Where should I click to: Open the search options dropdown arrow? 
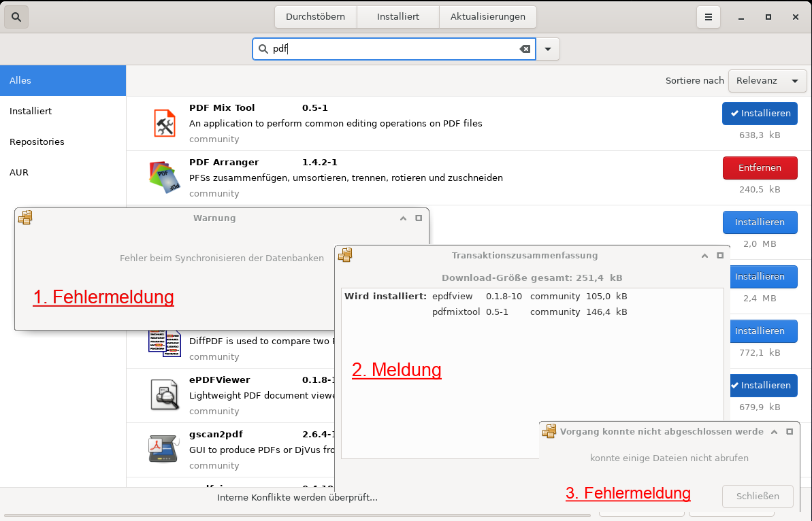(x=548, y=49)
